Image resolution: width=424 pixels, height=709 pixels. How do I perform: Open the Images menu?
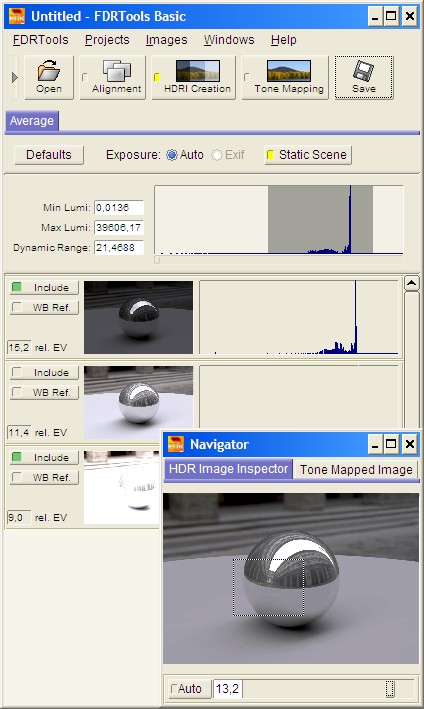[166, 40]
